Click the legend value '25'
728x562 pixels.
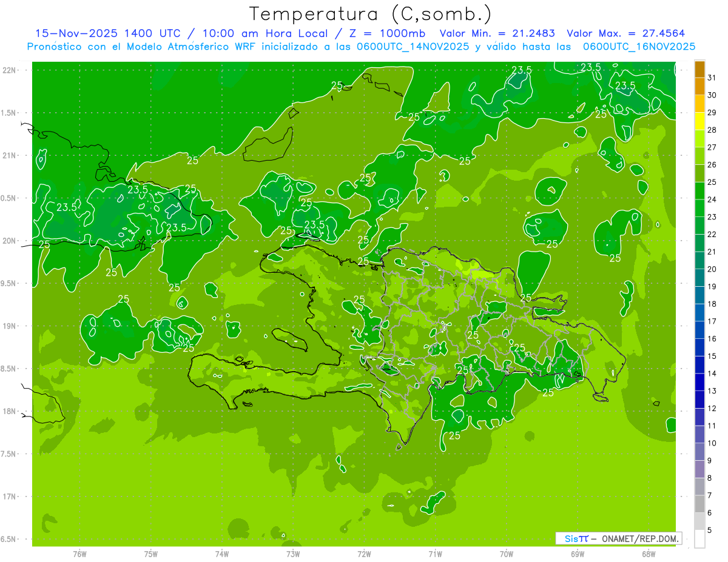coord(712,182)
